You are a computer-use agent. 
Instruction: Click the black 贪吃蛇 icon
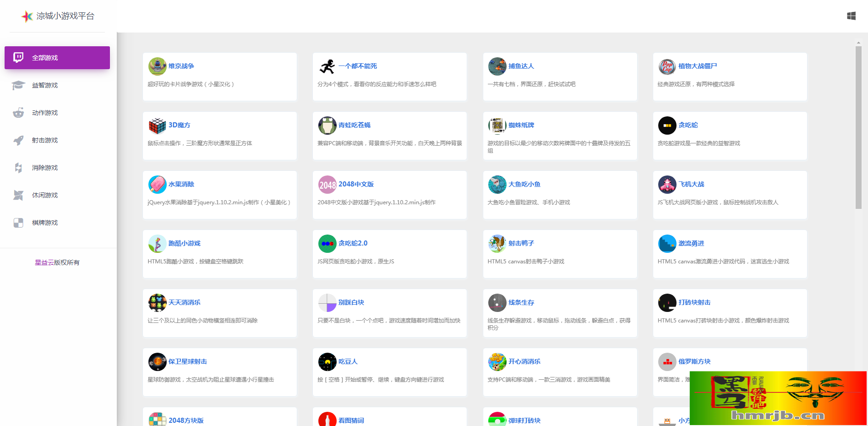point(667,126)
